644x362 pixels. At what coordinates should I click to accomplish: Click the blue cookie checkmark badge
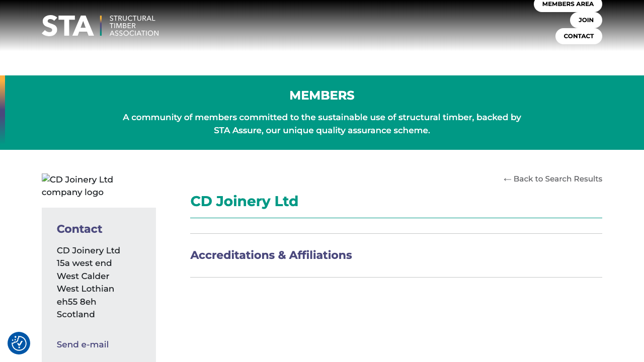pos(18,343)
